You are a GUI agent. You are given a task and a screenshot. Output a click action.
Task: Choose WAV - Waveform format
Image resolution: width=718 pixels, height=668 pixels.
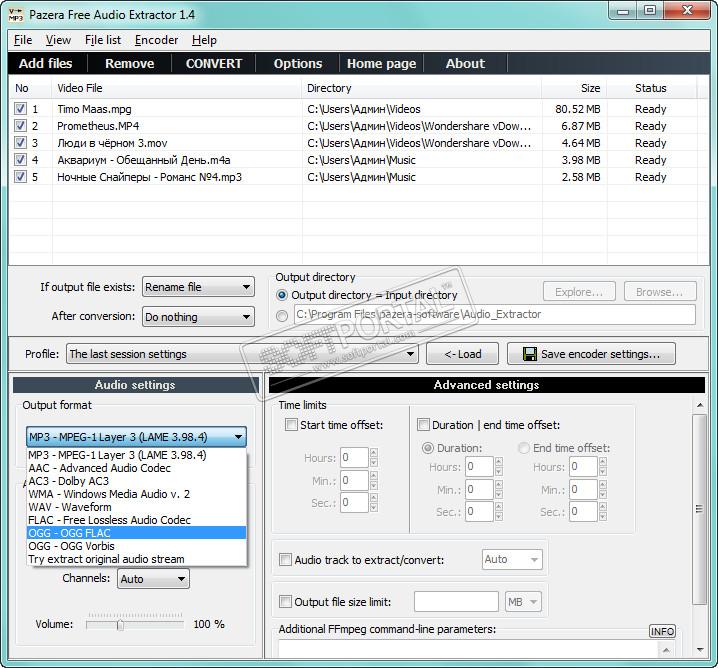pos(137,507)
